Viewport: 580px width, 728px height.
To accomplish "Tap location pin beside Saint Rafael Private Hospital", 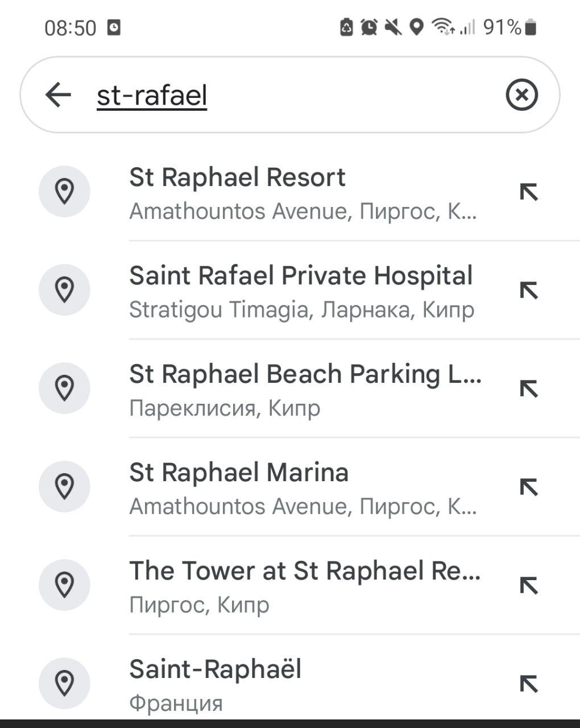I will (64, 289).
